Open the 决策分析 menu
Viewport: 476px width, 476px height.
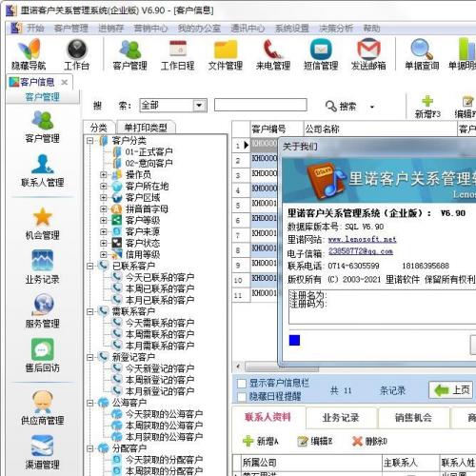pyautogui.click(x=336, y=29)
